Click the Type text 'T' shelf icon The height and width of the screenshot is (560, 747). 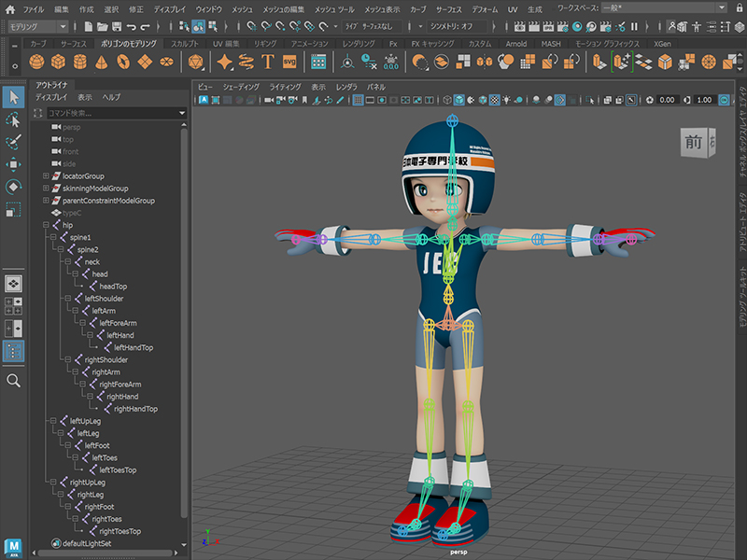268,62
